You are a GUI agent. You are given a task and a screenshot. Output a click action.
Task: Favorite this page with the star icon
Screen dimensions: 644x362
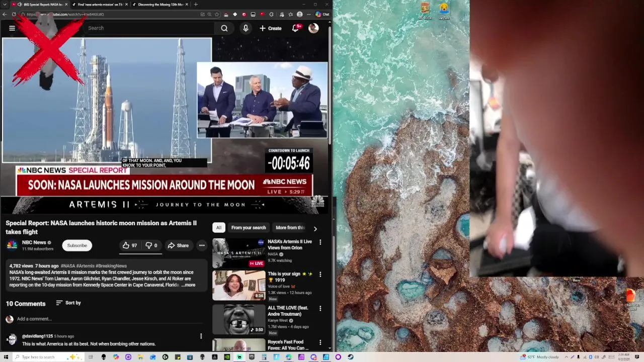pos(217,14)
